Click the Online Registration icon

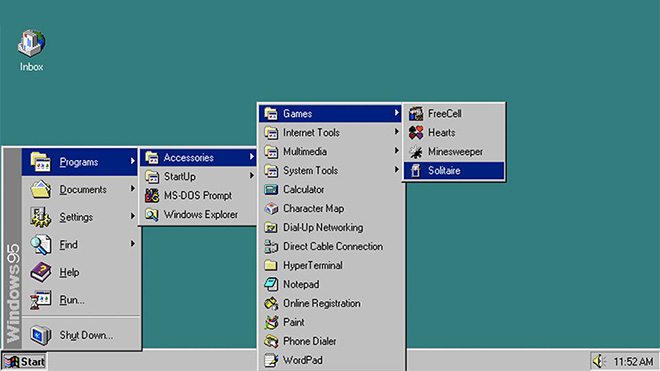271,303
